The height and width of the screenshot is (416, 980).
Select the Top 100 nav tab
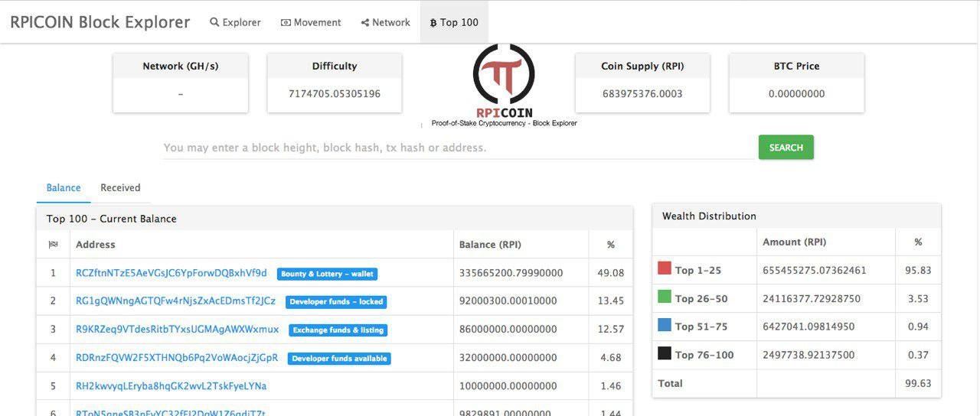[x=454, y=22]
